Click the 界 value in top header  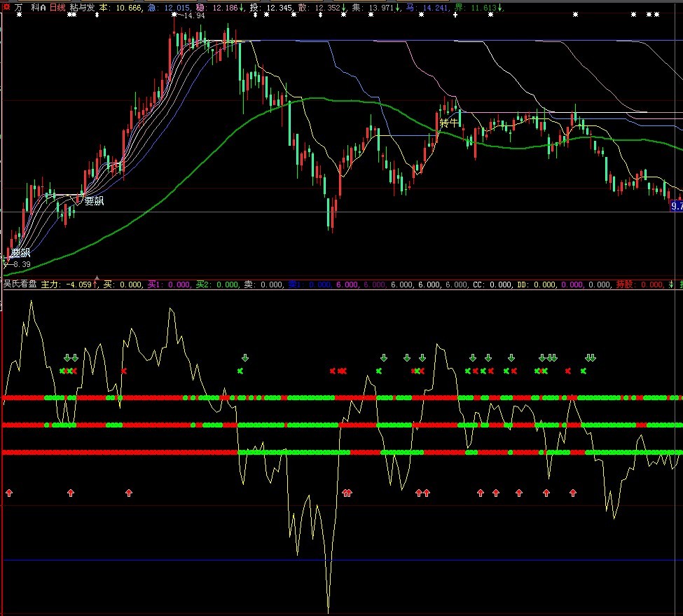click(x=476, y=7)
